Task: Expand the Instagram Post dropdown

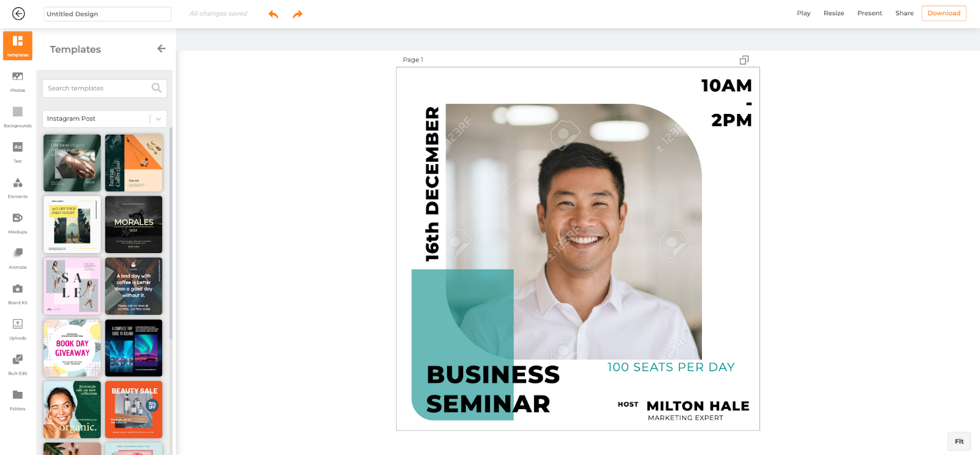Action: 158,119
